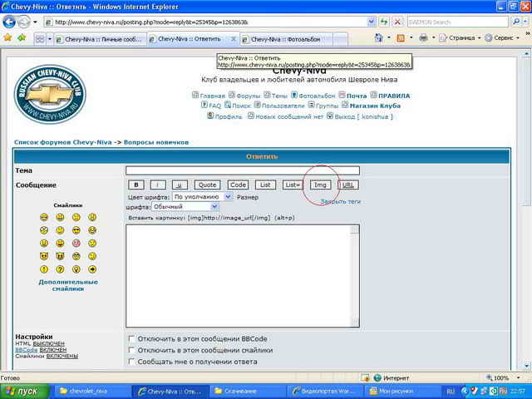Viewport: 532px width, 399px height.
Task: Enable 'Сообщать мне о получении ответа'
Action: (x=131, y=362)
